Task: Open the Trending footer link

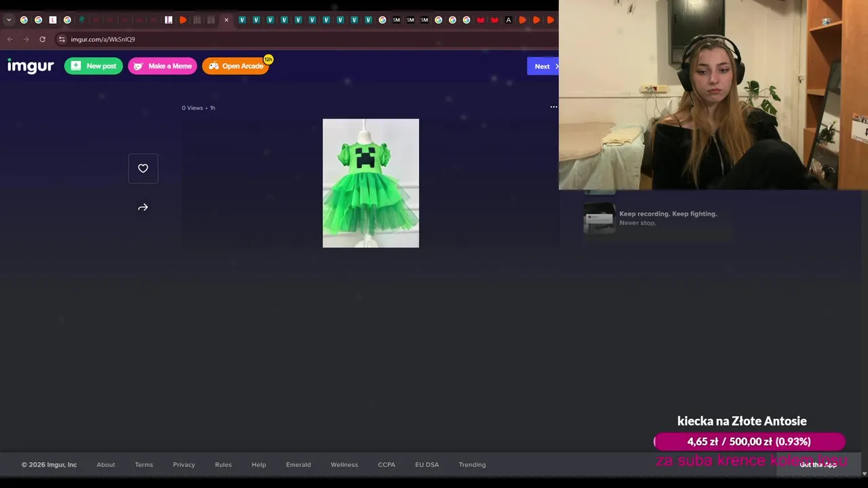Action: [472, 465]
